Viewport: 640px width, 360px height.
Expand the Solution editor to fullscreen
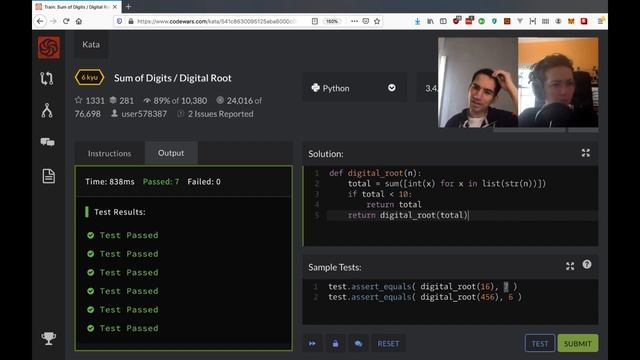(586, 153)
